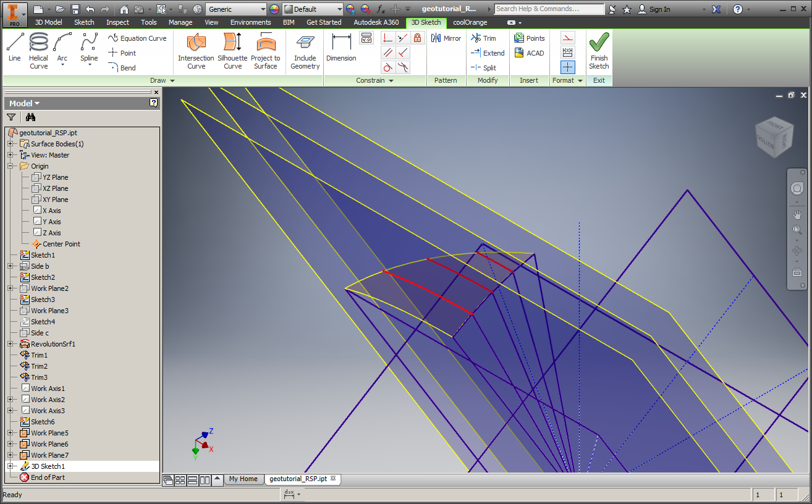Start the Intersection Curve command
The height and width of the screenshot is (504, 812).
click(196, 51)
